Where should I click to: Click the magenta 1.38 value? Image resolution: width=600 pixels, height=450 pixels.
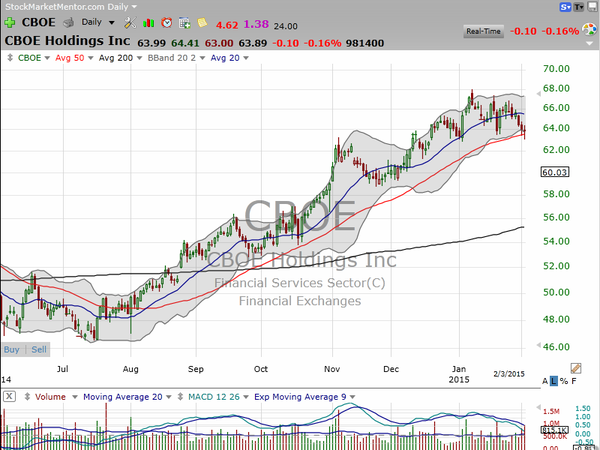(x=256, y=24)
